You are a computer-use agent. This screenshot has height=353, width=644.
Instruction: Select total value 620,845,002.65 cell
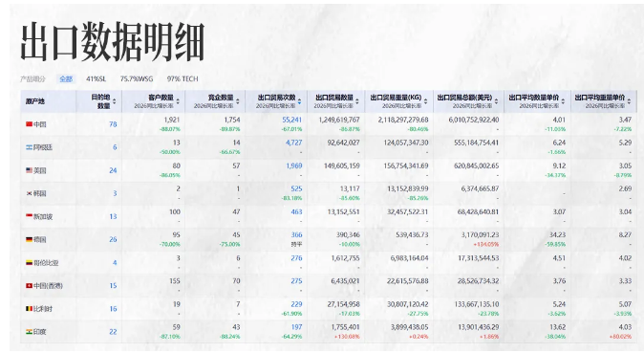pos(476,165)
